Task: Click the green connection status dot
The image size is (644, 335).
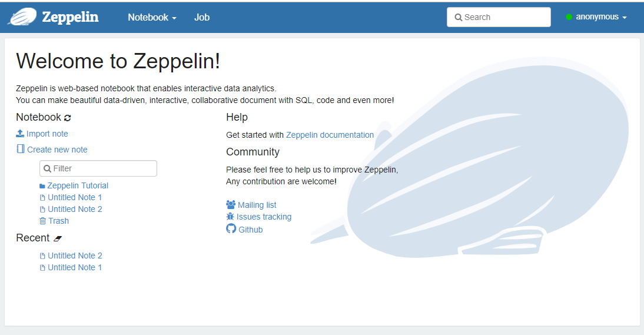Action: [569, 17]
